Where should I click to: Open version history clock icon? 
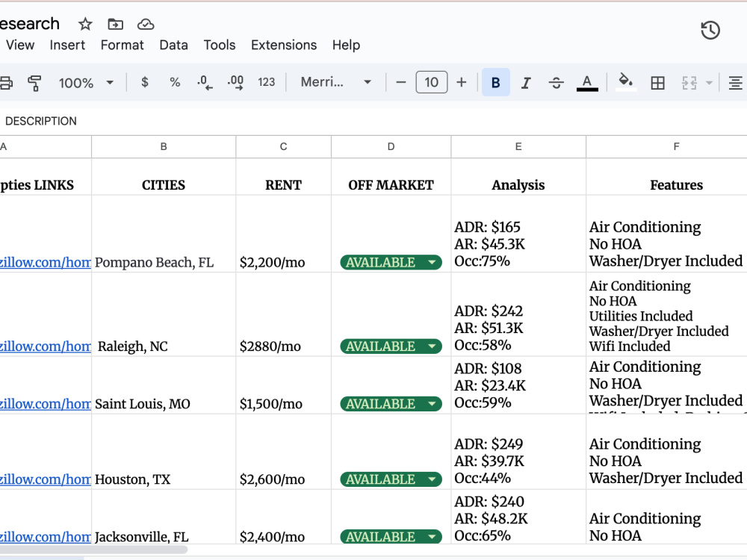click(x=710, y=31)
